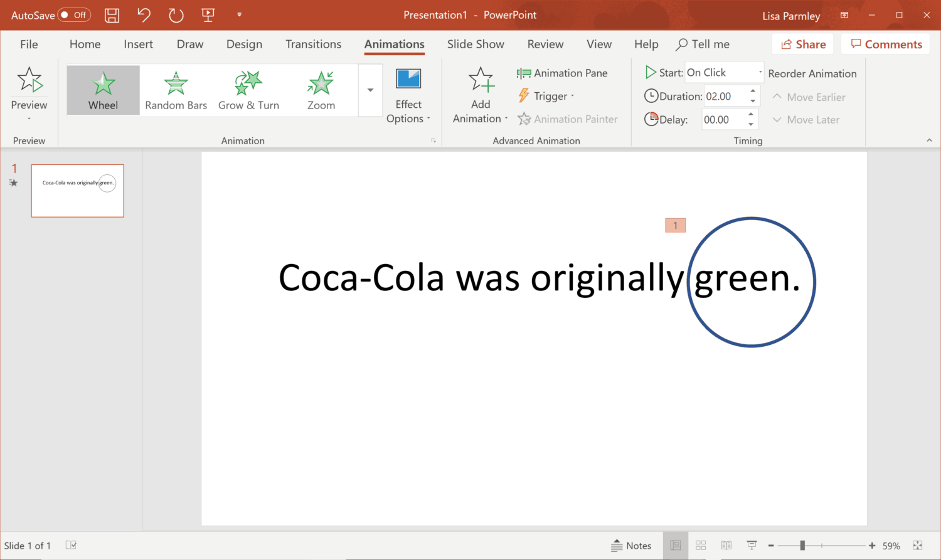Image resolution: width=941 pixels, height=560 pixels.
Task: Increase Duration with up arrow
Action: [x=753, y=91]
